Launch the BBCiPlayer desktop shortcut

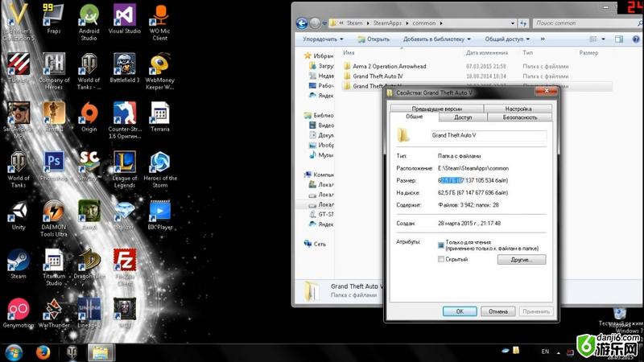tap(160, 216)
